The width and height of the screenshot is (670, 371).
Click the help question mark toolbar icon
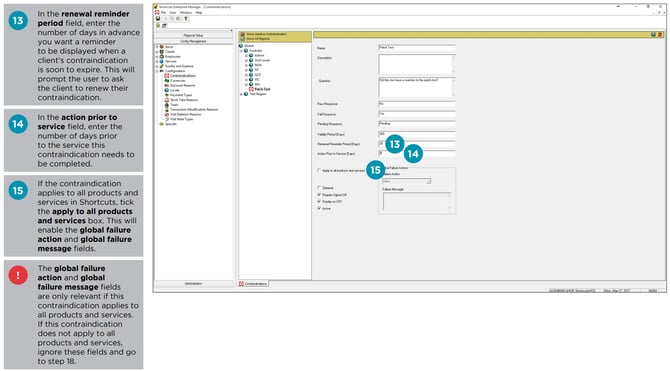point(186,18)
